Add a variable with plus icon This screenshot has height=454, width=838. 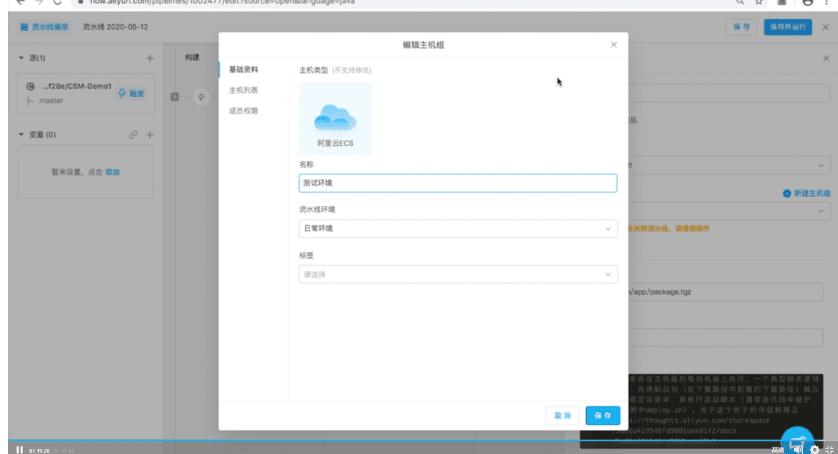point(150,135)
